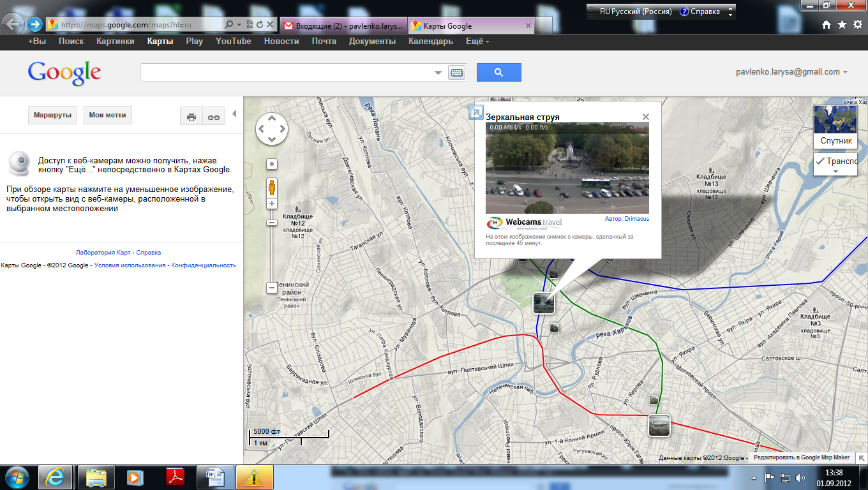Click the on-screen keyboard icon in search box
Viewport: 868px width, 490px height.
(x=457, y=72)
